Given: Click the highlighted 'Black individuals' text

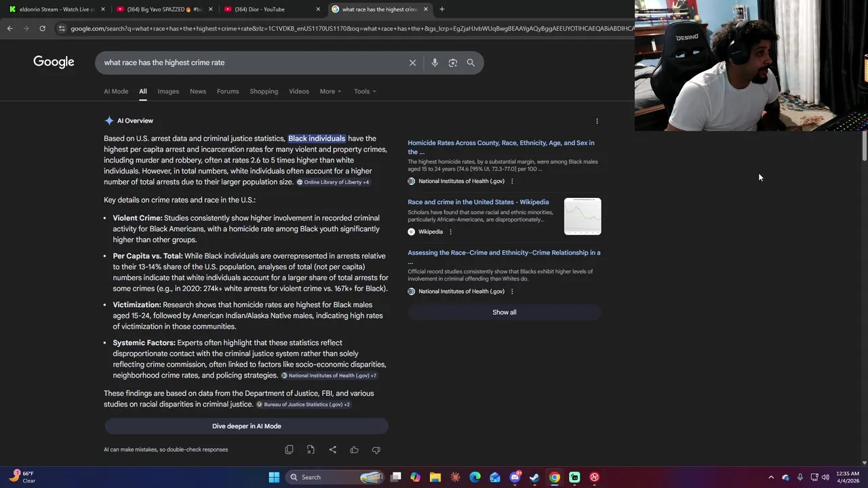Looking at the screenshot, I should tap(317, 138).
